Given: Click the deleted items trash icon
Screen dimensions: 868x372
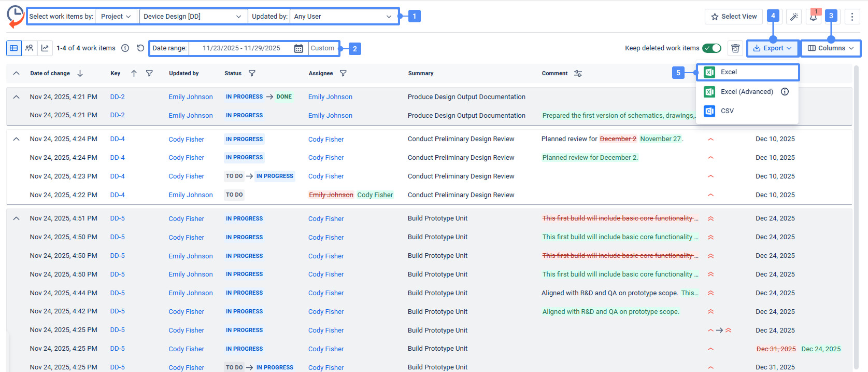Looking at the screenshot, I should point(735,48).
